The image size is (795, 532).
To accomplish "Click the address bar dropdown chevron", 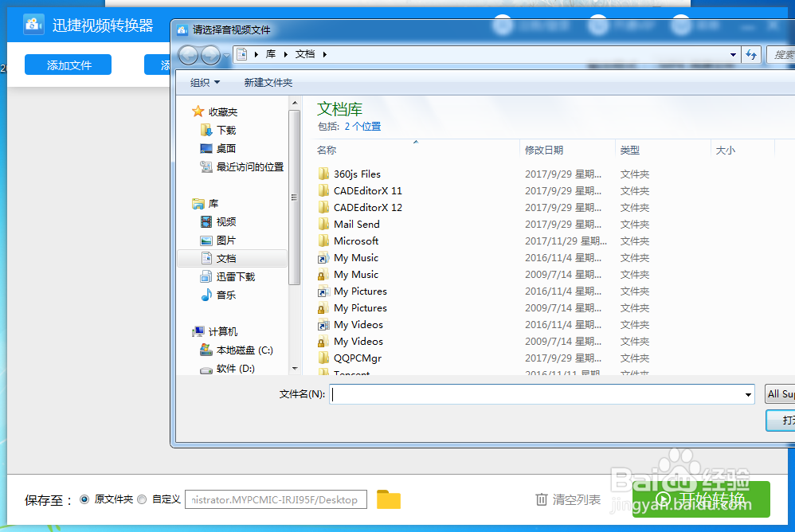I will tap(734, 54).
